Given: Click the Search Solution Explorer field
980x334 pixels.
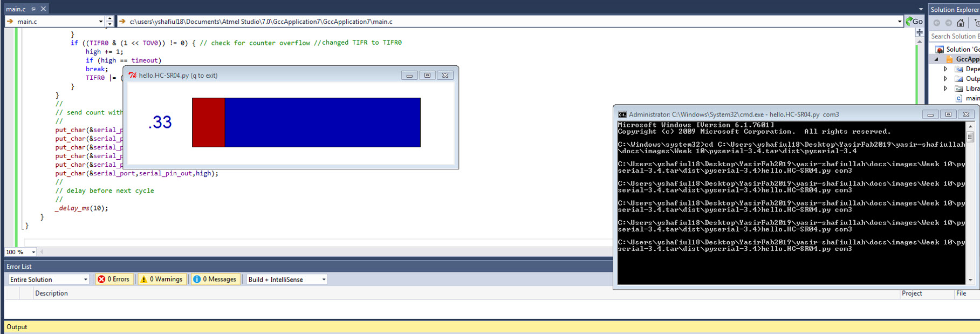Looking at the screenshot, I should coord(955,36).
